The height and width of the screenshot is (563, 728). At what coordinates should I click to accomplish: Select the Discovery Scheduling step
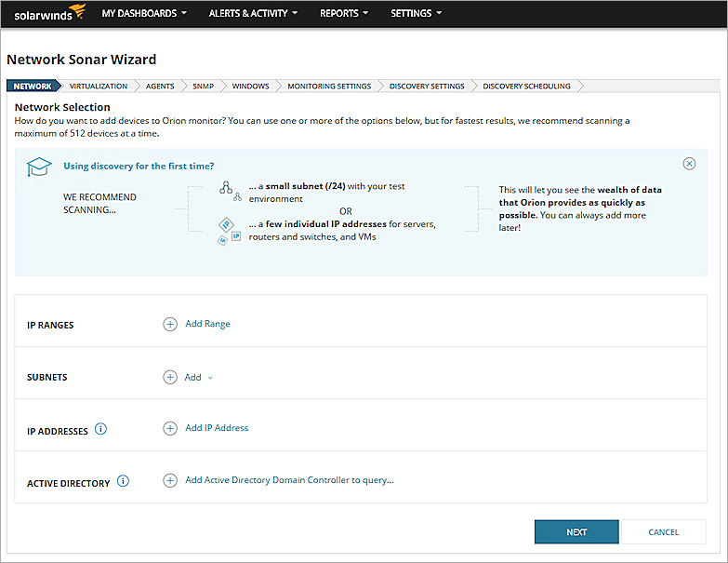pyautogui.click(x=526, y=87)
